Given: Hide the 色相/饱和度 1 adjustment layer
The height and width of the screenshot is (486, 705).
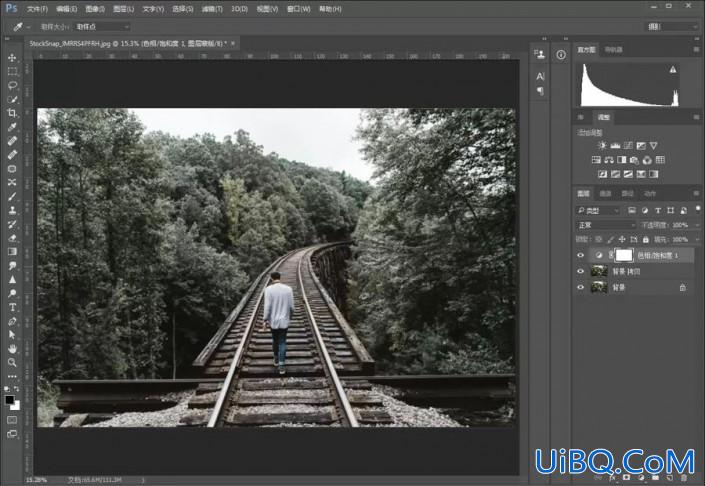Looking at the screenshot, I should tap(580, 255).
